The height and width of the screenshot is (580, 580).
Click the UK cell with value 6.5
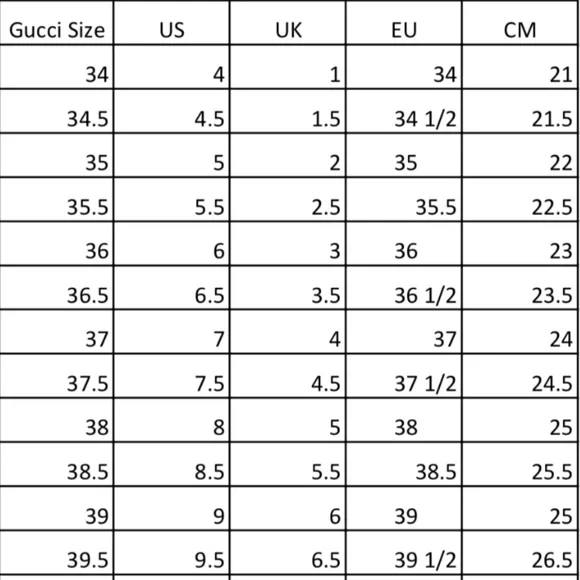click(x=288, y=553)
